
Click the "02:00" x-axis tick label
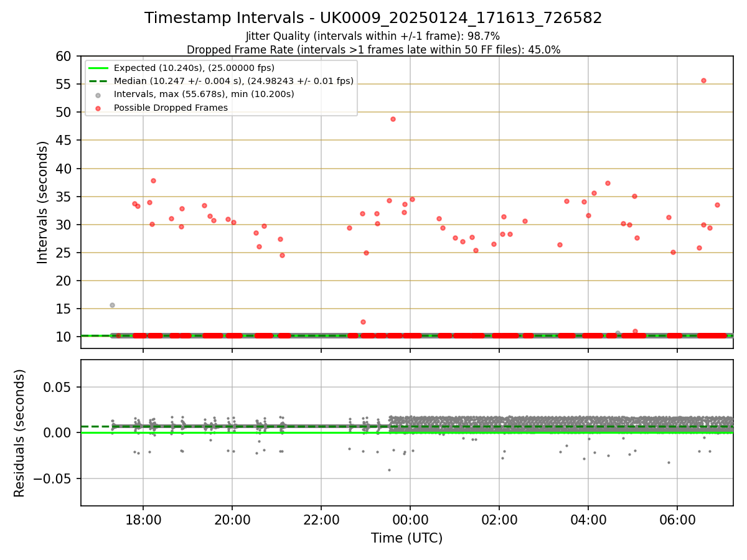[x=499, y=519]
